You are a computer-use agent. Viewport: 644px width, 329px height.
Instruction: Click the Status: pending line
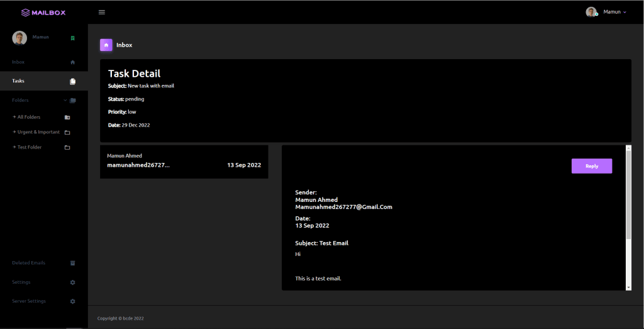coord(126,99)
